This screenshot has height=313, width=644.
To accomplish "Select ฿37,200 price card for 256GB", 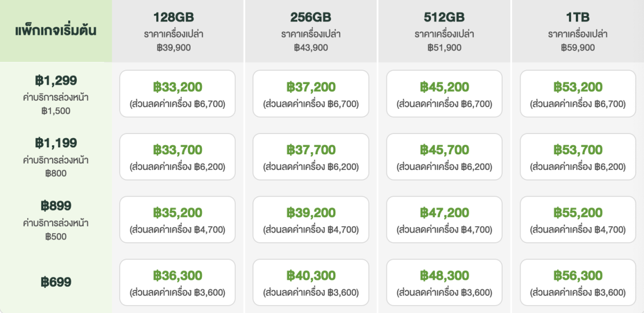I will pos(311,94).
